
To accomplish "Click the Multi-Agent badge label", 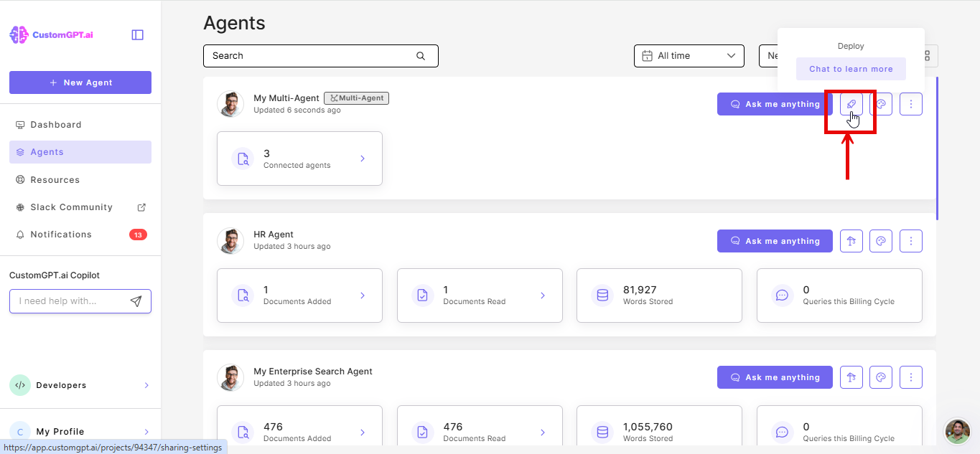I will 356,98.
